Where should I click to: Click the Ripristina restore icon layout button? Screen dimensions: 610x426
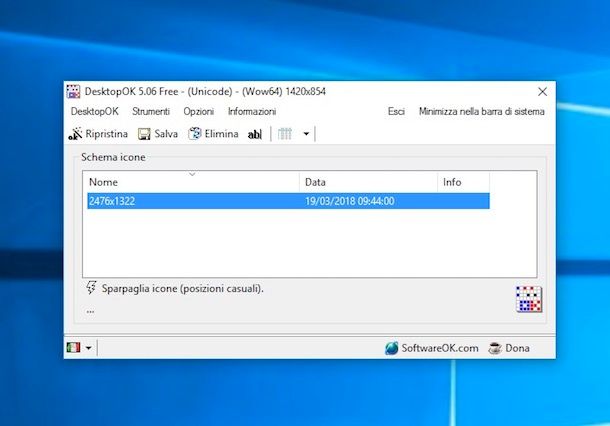pyautogui.click(x=98, y=134)
